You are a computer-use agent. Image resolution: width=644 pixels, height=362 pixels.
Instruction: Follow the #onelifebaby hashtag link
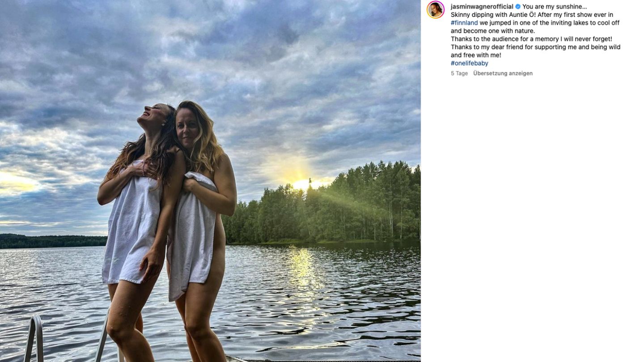pos(469,63)
